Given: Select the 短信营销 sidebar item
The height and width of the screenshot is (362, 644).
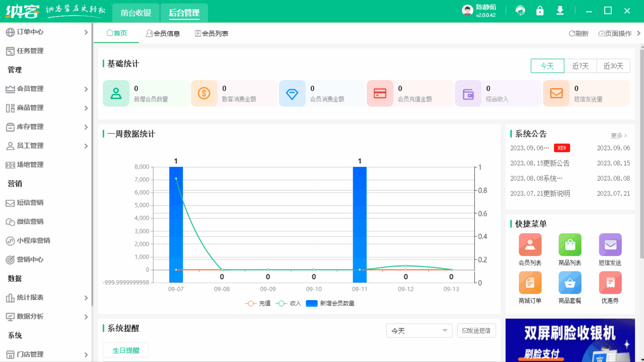Looking at the screenshot, I should point(30,203).
